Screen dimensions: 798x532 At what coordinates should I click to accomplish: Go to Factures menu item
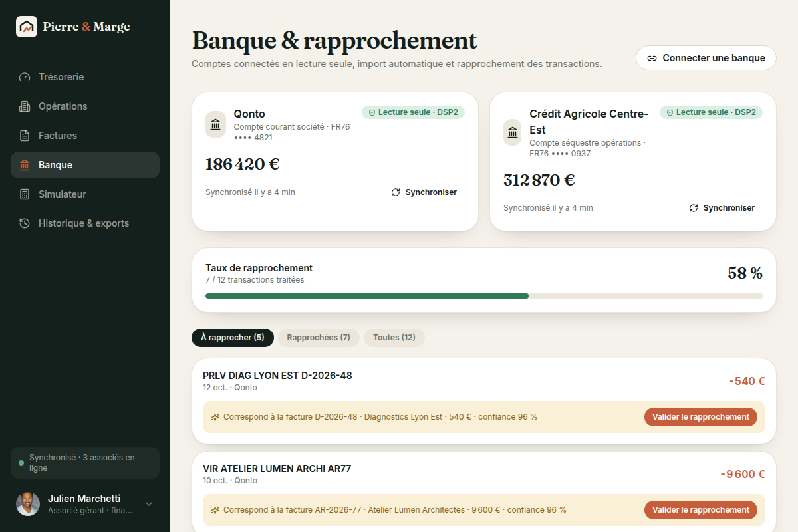(85, 136)
